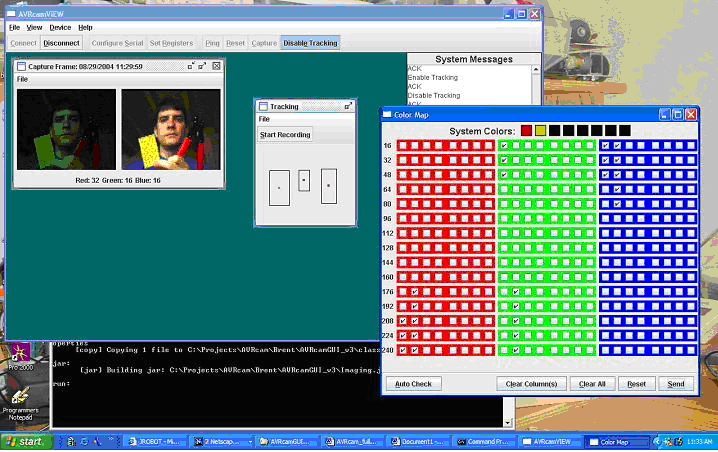Send the color map to device
718x452 pixels.
click(x=676, y=384)
